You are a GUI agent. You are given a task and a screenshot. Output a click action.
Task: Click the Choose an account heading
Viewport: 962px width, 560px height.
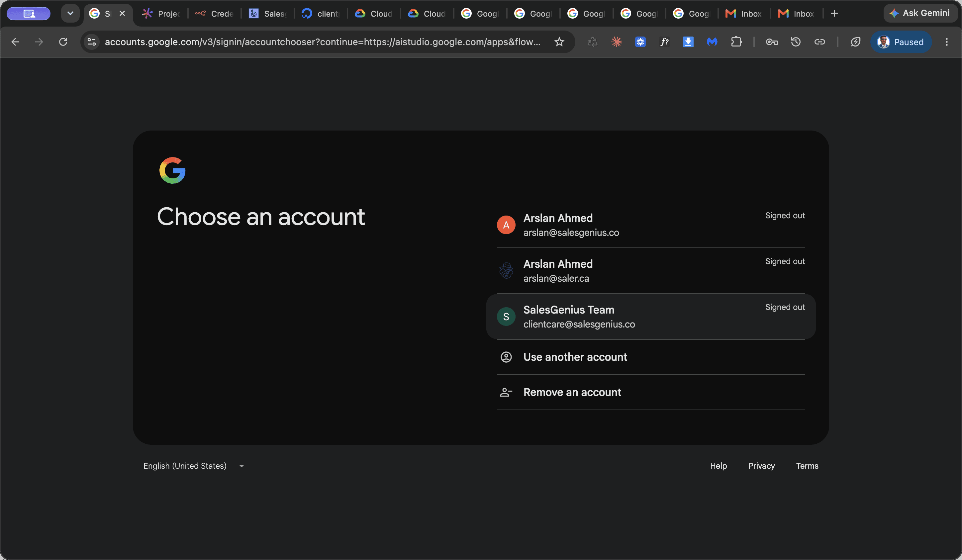(x=261, y=217)
